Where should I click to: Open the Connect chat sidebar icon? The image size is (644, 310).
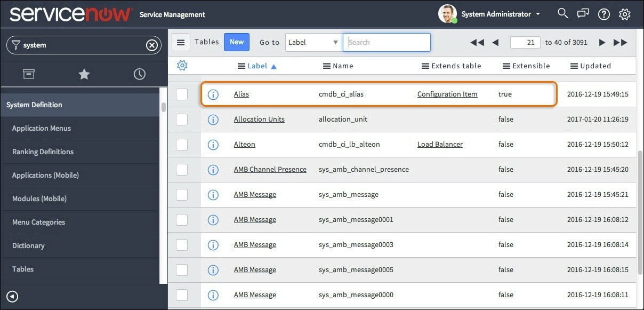pyautogui.click(x=583, y=13)
